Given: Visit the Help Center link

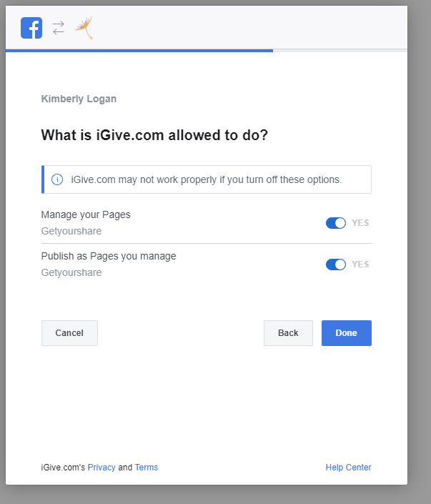Looking at the screenshot, I should 348,468.
